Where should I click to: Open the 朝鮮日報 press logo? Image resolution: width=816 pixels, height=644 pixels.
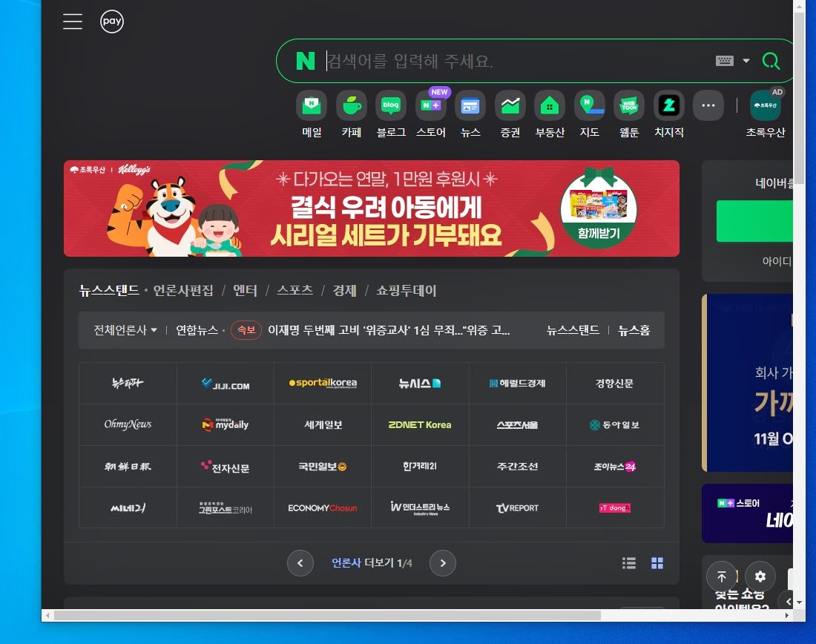128,467
